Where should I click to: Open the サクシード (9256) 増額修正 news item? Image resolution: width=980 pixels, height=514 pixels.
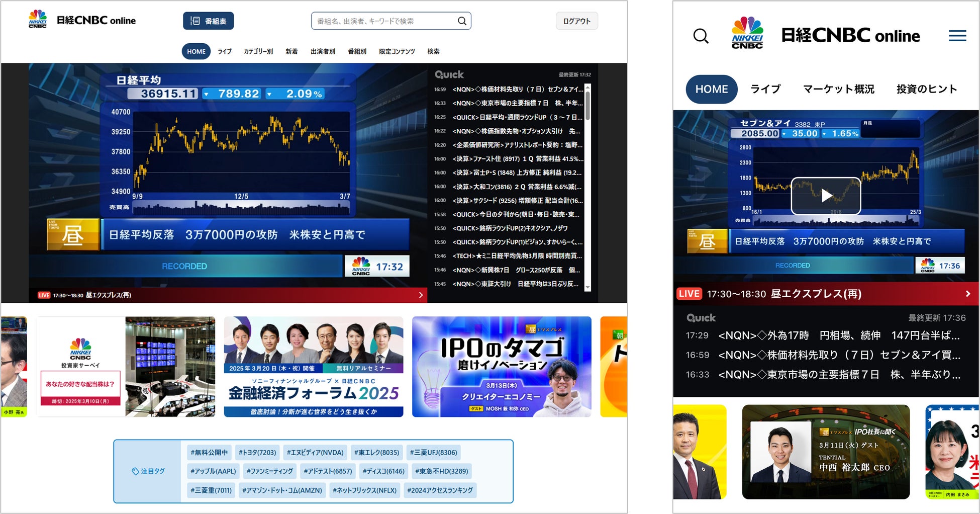[x=508, y=200]
